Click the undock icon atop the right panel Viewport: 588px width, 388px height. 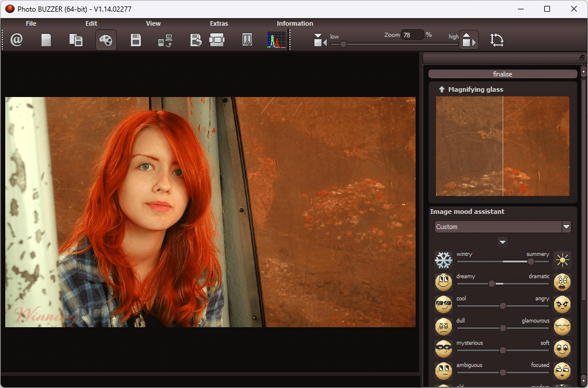582,57
